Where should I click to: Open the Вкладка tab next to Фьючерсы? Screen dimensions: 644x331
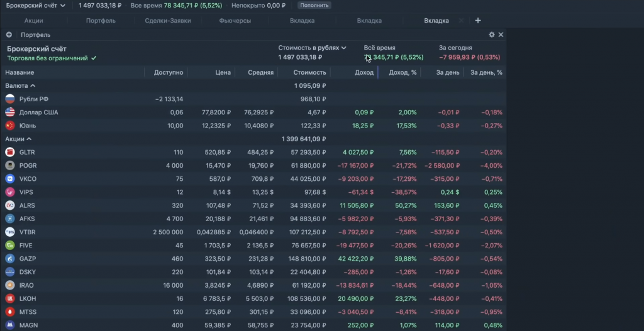tap(302, 21)
